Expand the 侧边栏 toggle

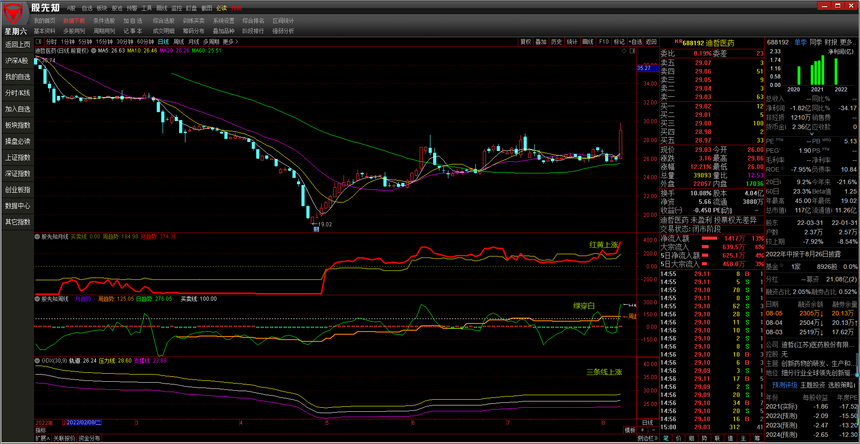(648, 439)
